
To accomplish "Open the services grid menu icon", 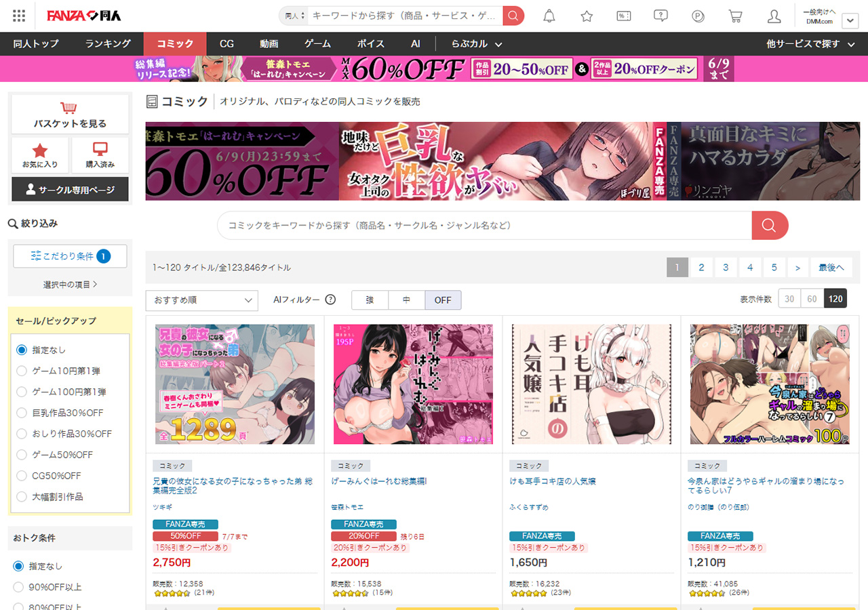I will tap(20, 16).
